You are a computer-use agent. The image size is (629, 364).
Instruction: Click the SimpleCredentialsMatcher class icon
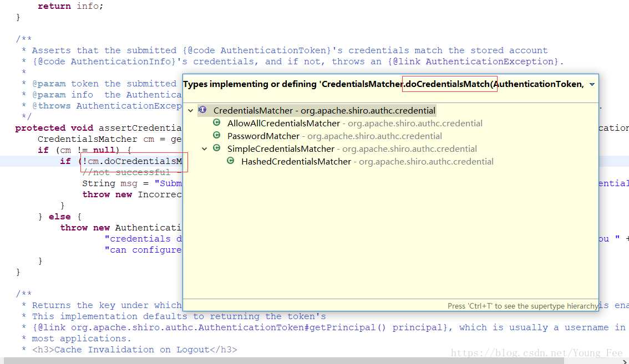pyautogui.click(x=217, y=148)
